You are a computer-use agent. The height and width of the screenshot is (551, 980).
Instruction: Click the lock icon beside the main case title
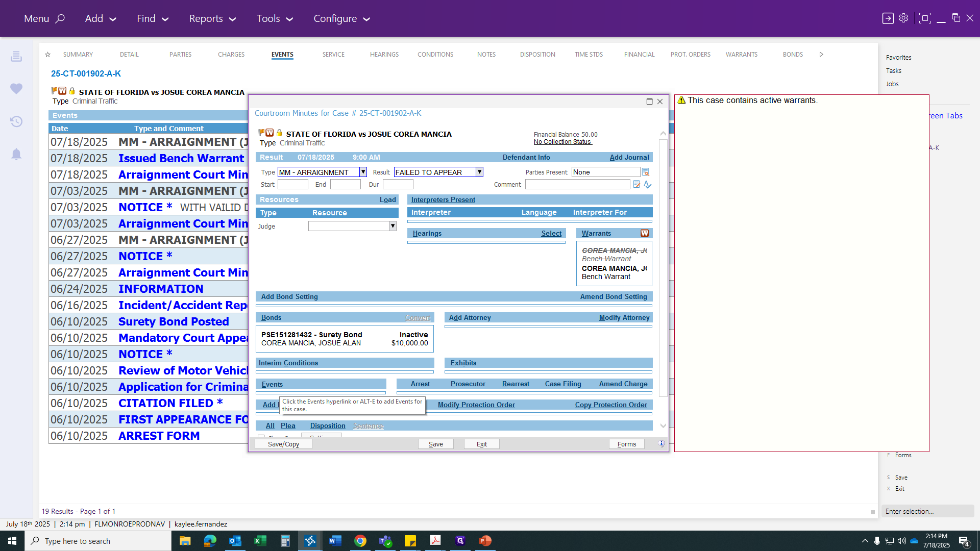coord(72,91)
